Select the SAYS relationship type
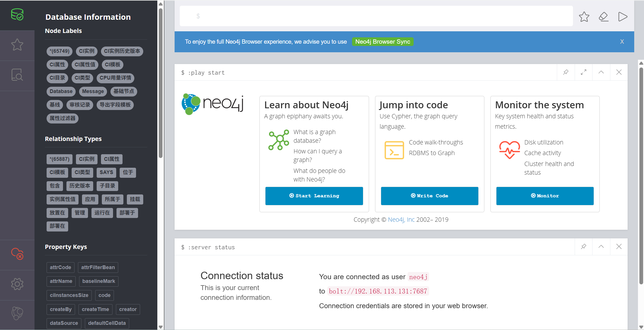Screen dimensions: 644x330 pyautogui.click(x=106, y=172)
